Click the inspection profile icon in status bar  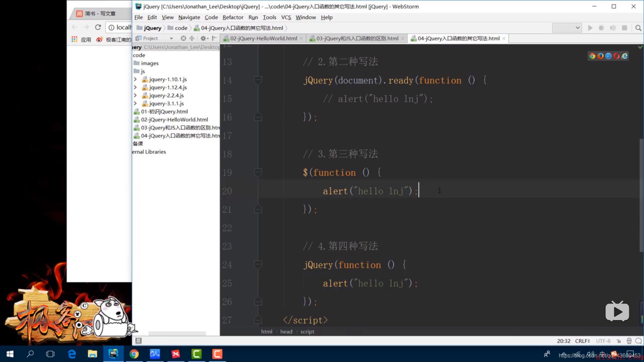(x=629, y=341)
